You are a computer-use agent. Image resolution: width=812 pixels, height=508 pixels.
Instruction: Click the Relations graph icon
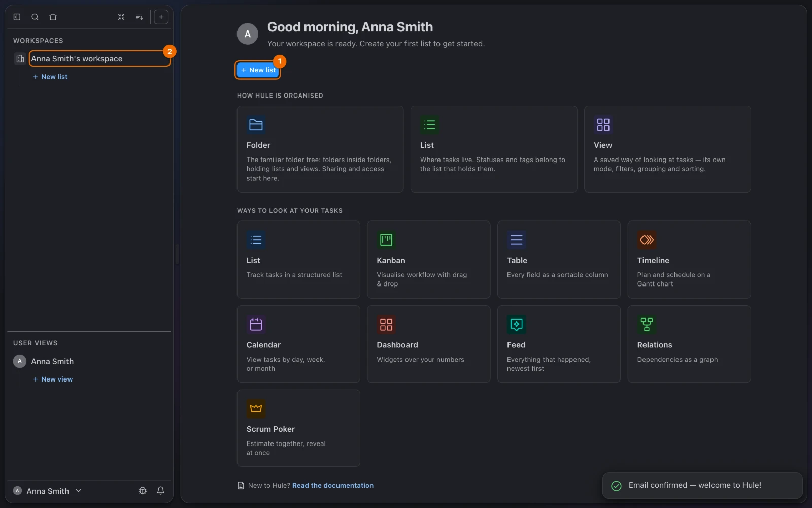pos(647,324)
